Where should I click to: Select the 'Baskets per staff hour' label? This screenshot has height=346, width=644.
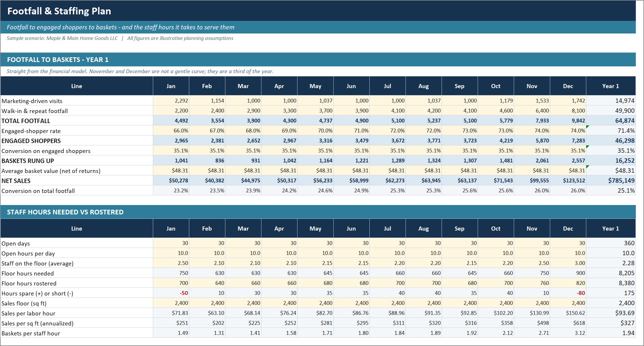pyautogui.click(x=31, y=333)
